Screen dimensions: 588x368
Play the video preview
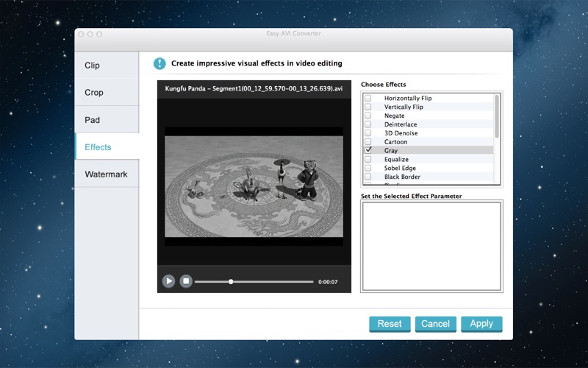click(168, 281)
